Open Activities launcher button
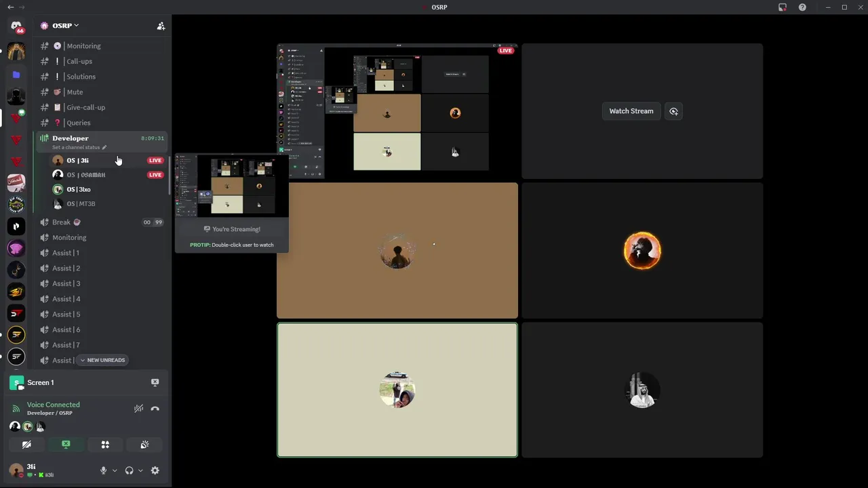The image size is (868, 488). pyautogui.click(x=105, y=445)
